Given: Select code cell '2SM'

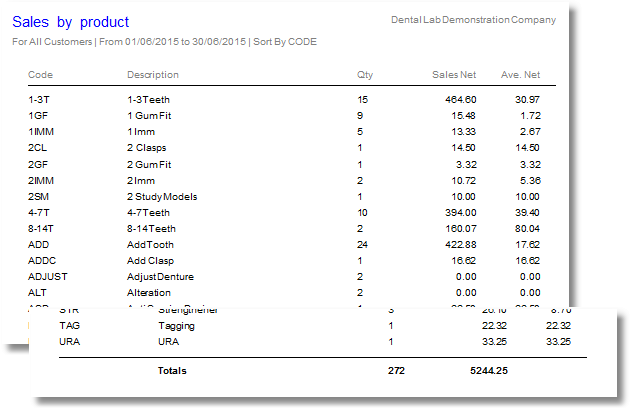Looking at the screenshot, I should (38, 197).
